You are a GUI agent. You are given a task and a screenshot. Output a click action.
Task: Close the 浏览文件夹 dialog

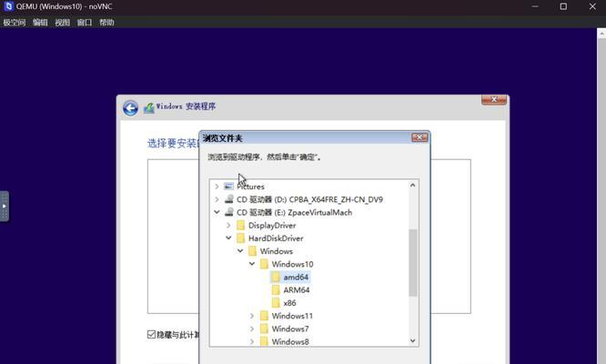[x=419, y=137]
